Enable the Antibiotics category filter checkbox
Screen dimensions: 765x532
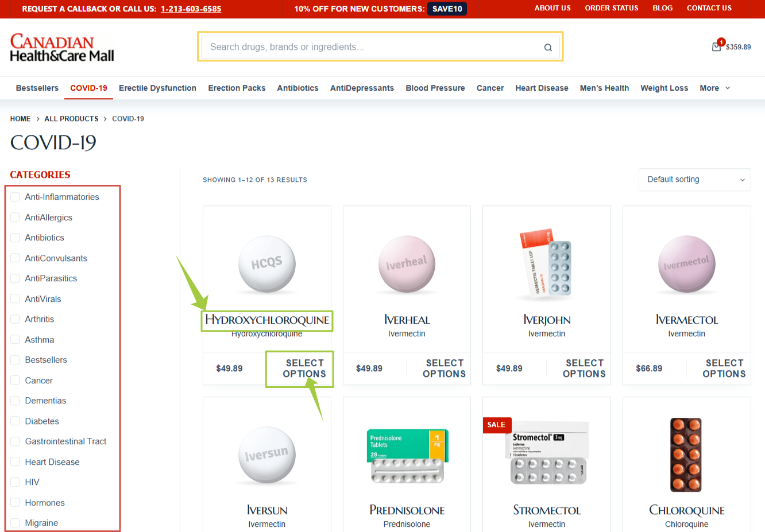(15, 238)
